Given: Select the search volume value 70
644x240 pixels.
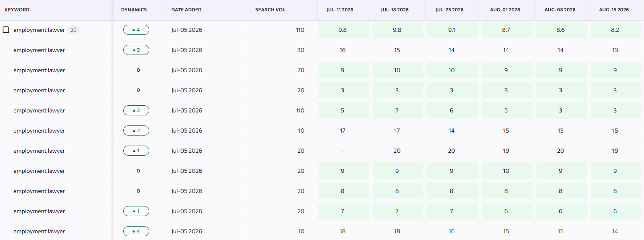Looking at the screenshot, I should click(x=301, y=70).
